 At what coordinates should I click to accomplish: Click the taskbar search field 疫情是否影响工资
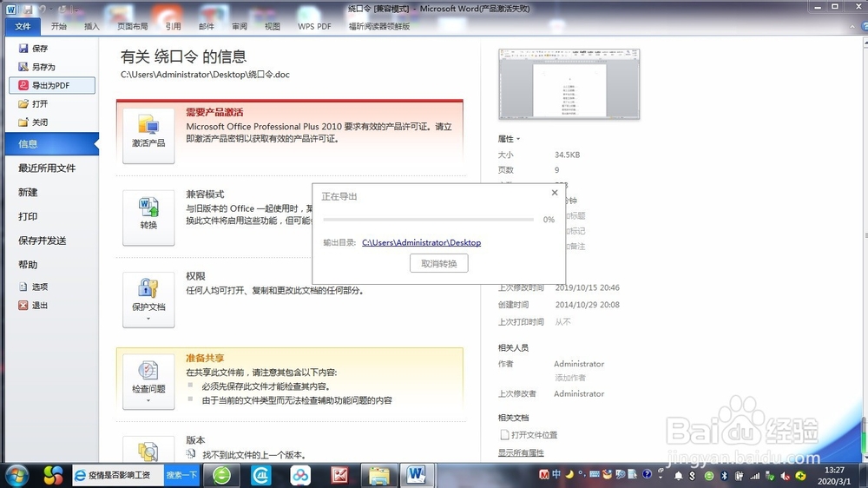(x=118, y=475)
